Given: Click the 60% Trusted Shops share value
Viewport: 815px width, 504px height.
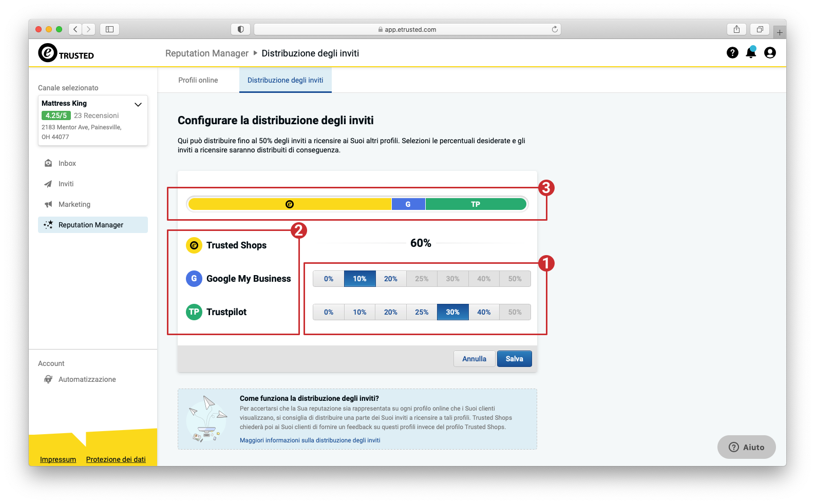Looking at the screenshot, I should (421, 243).
